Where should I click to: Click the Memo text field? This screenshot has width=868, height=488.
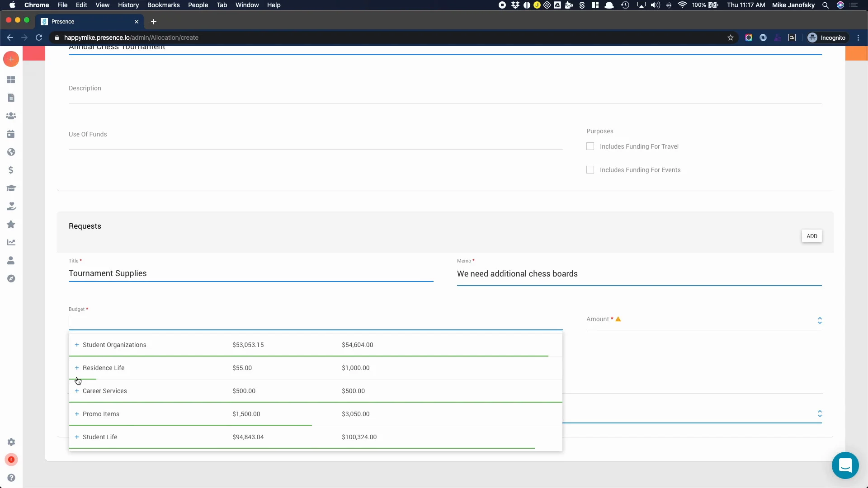pyautogui.click(x=638, y=274)
